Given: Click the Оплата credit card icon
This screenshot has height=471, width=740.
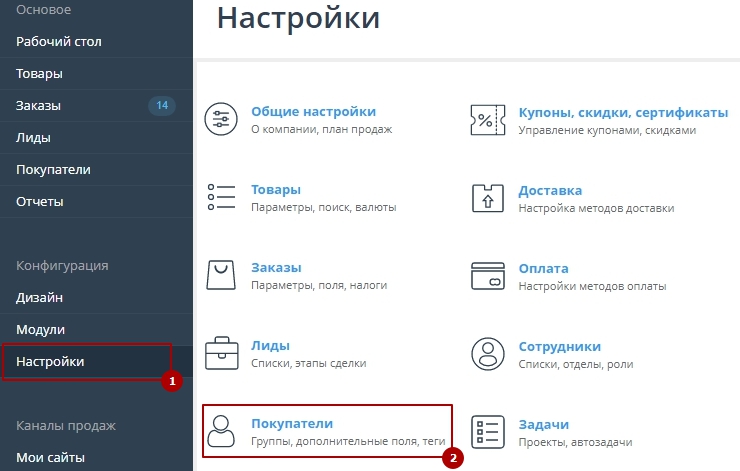Looking at the screenshot, I should [487, 275].
